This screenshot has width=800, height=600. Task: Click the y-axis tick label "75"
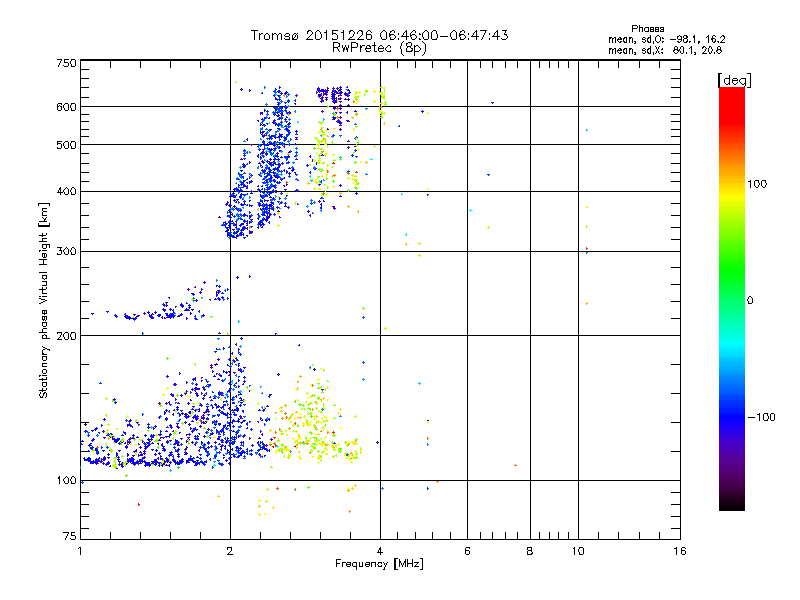(70, 536)
